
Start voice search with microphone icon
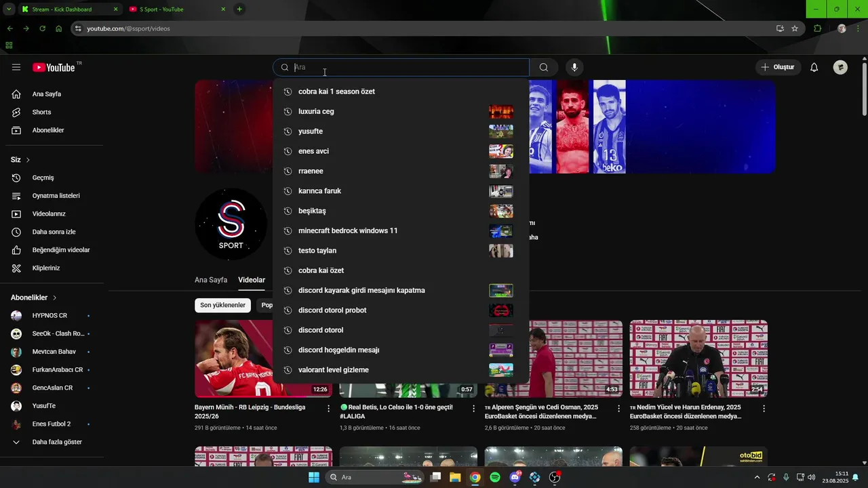pyautogui.click(x=574, y=67)
